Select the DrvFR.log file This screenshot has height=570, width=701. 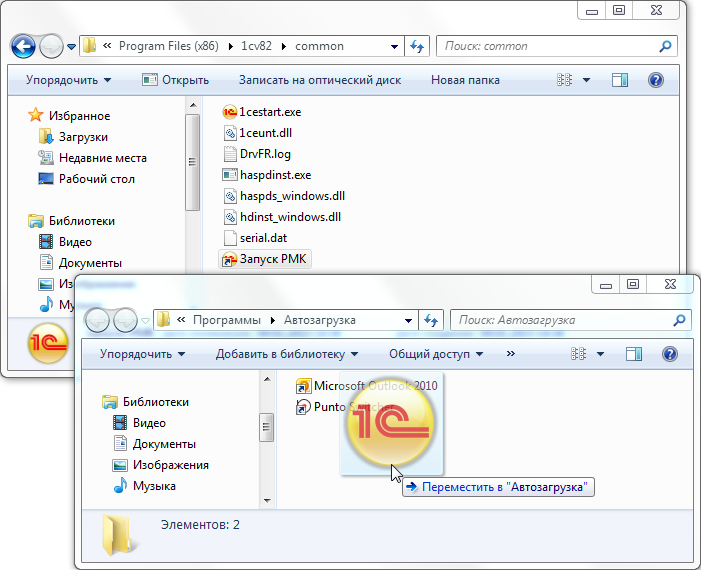click(x=265, y=154)
